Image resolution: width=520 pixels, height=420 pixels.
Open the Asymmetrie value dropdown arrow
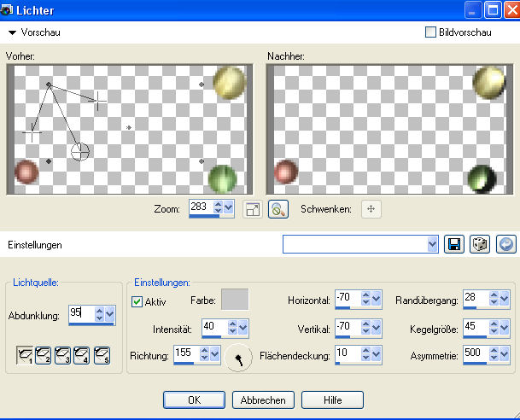(x=504, y=353)
